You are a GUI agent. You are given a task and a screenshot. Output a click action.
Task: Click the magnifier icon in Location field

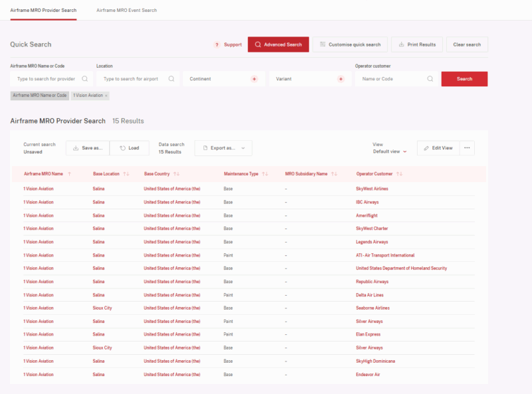tap(171, 79)
